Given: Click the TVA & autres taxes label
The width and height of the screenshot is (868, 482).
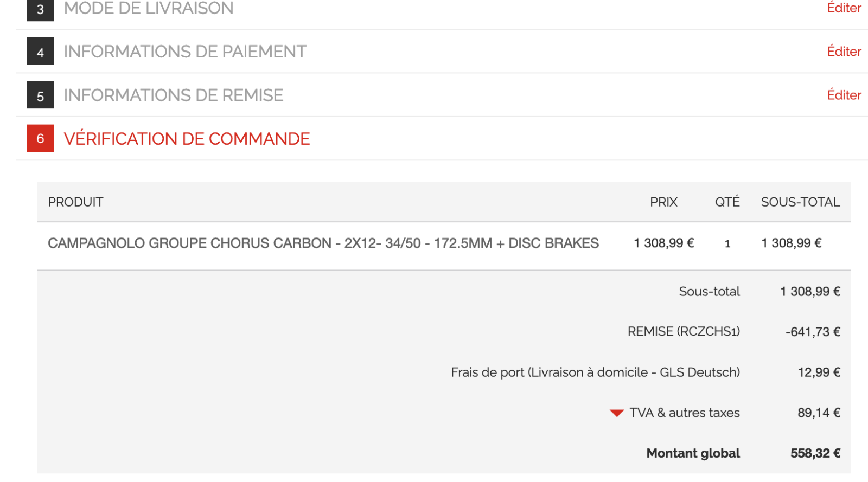Looking at the screenshot, I should coord(684,413).
